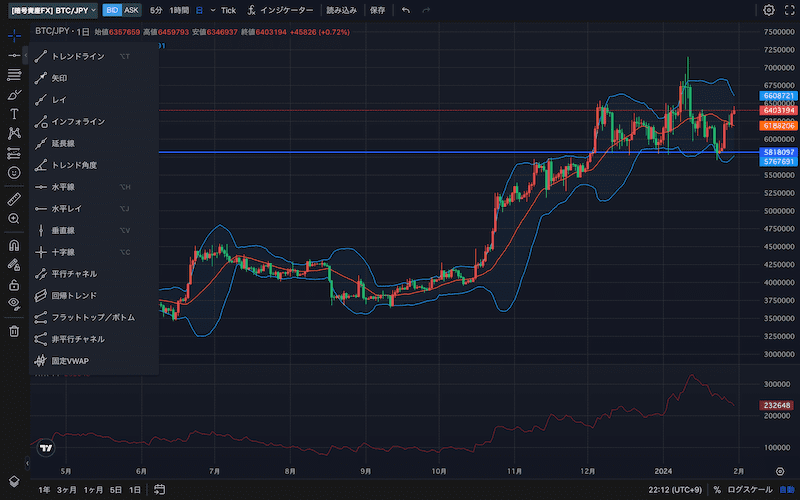800x500 pixels.
Task: Click 読み込み to load a layout
Action: pos(341,10)
